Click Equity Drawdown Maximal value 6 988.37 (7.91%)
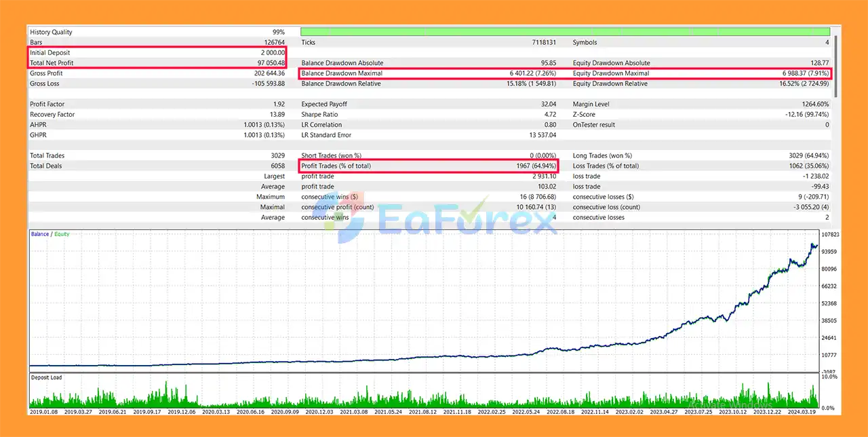The height and width of the screenshot is (437, 868). point(806,73)
